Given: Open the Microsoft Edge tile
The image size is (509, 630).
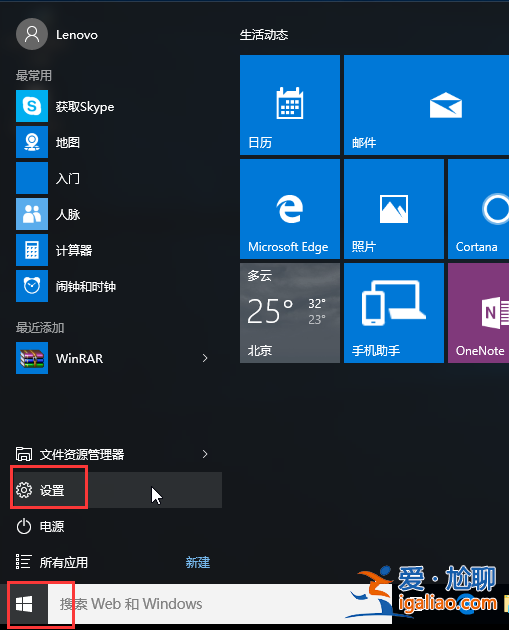Looking at the screenshot, I should (x=290, y=209).
